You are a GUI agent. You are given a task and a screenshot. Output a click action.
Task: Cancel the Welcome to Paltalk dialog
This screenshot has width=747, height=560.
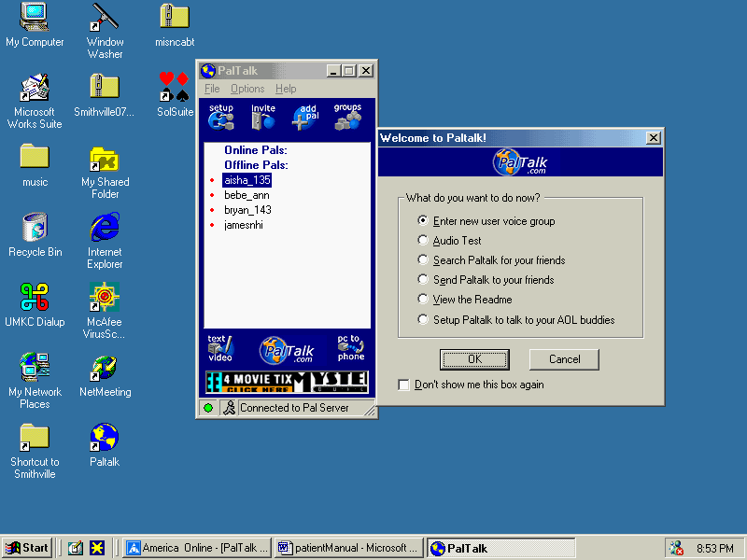coord(564,359)
